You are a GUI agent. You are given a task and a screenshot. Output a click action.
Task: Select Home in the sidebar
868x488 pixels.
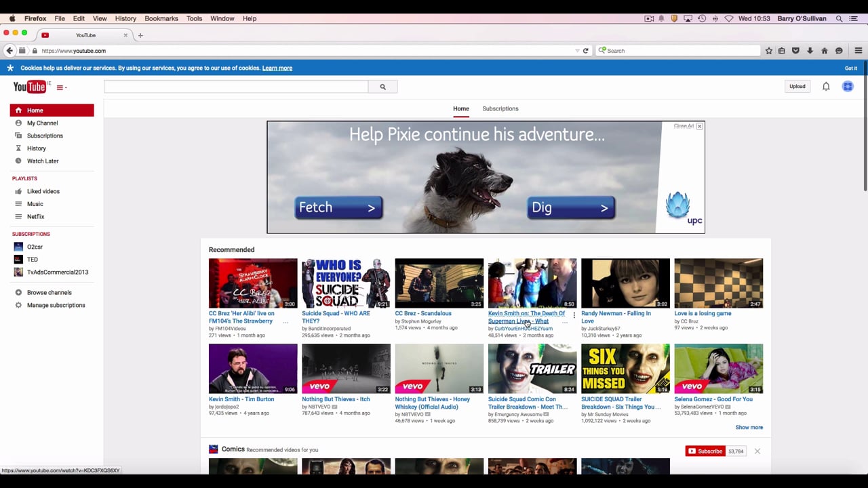[52, 110]
